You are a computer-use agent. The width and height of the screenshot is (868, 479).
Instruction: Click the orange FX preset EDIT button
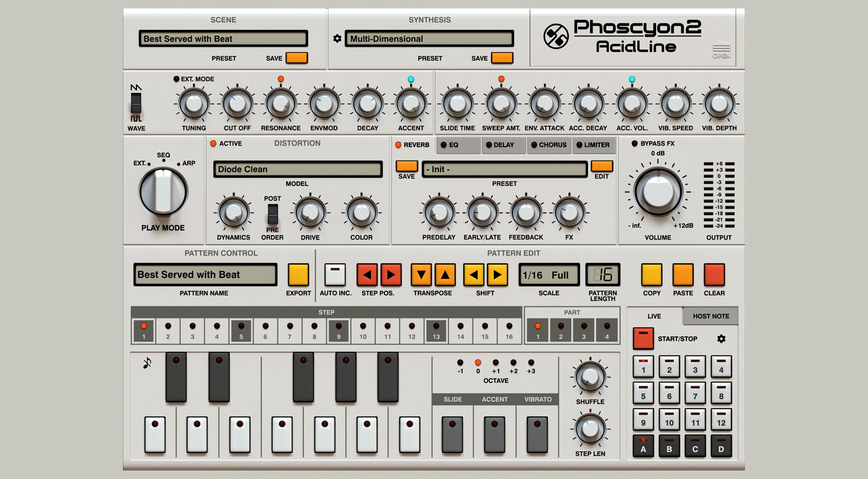[x=602, y=166]
